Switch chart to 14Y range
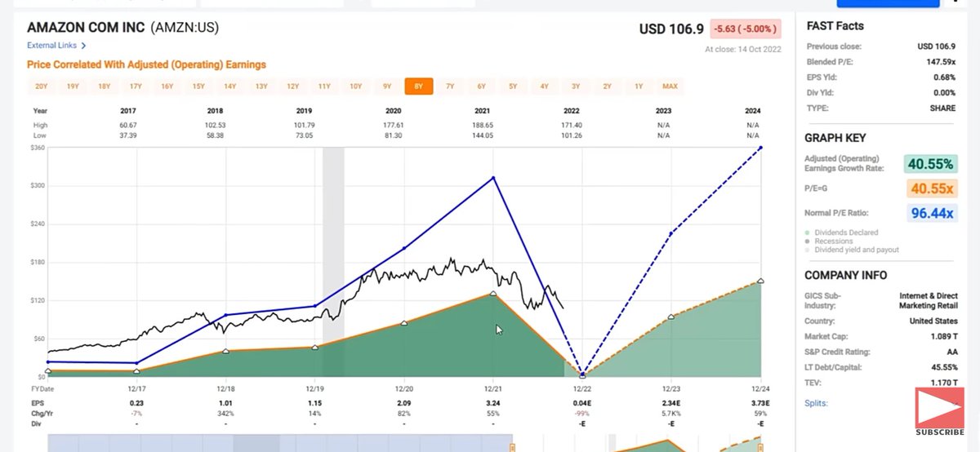Image resolution: width=980 pixels, height=452 pixels. pos(229,86)
